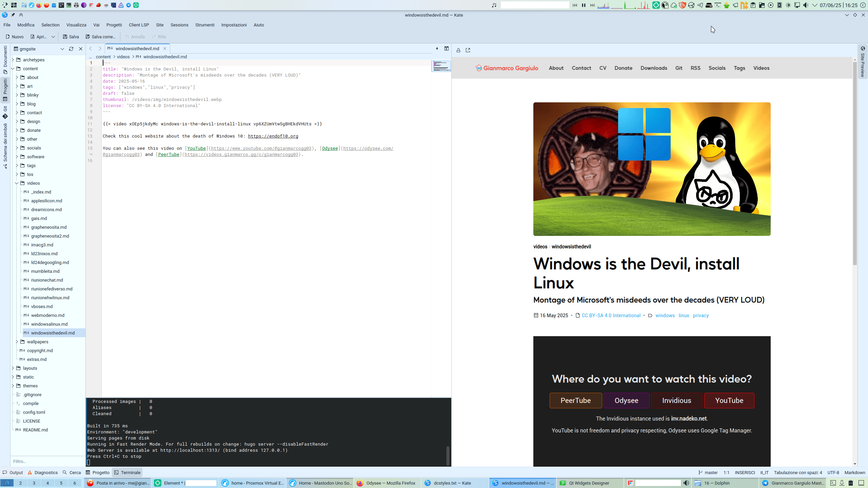Click the document minimap in editor
This screenshot has height=488, width=868.
click(441, 66)
